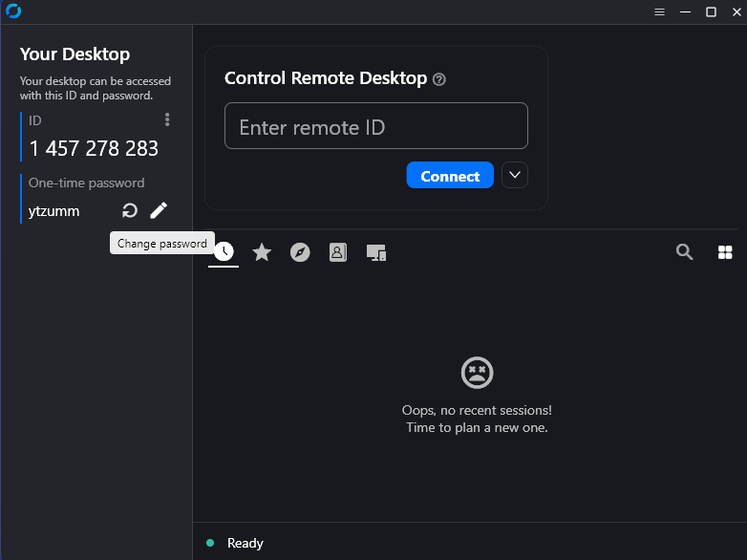Search peers with the magnifier icon

(x=685, y=251)
